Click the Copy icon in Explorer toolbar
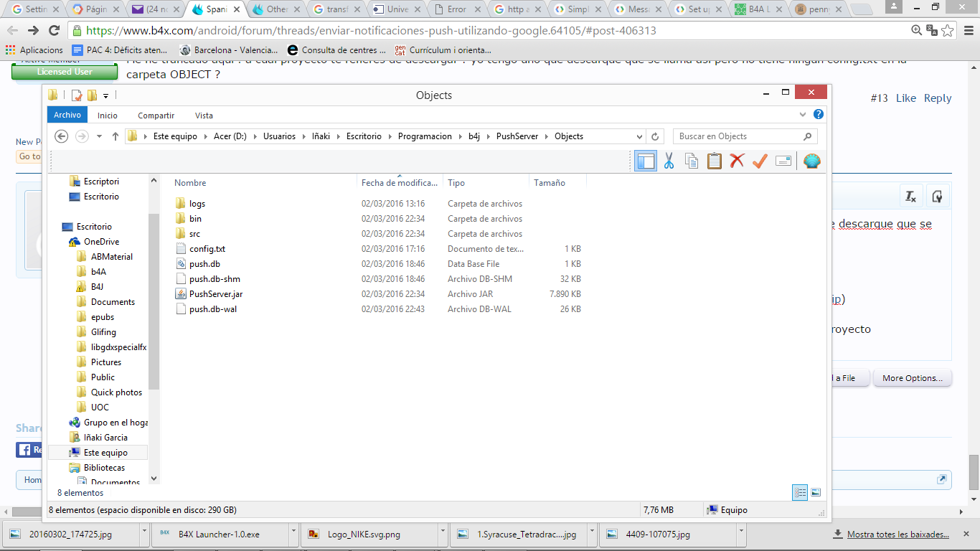 692,161
